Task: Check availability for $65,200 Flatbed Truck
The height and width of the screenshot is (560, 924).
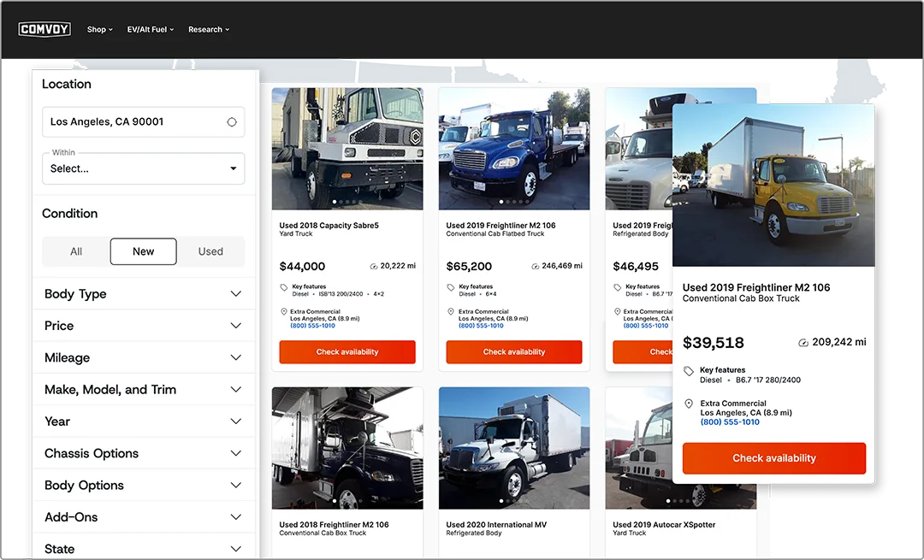Action: pos(514,351)
